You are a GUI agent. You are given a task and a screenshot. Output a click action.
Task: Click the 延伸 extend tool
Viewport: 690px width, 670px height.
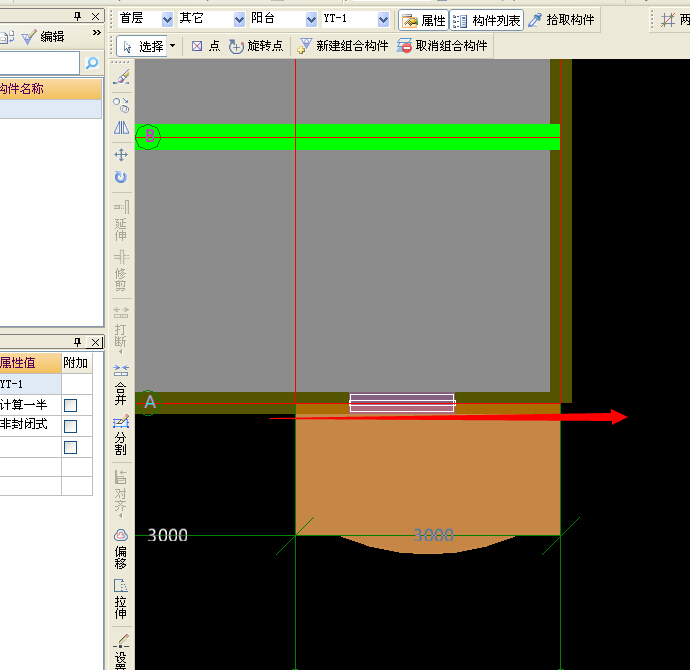point(121,220)
